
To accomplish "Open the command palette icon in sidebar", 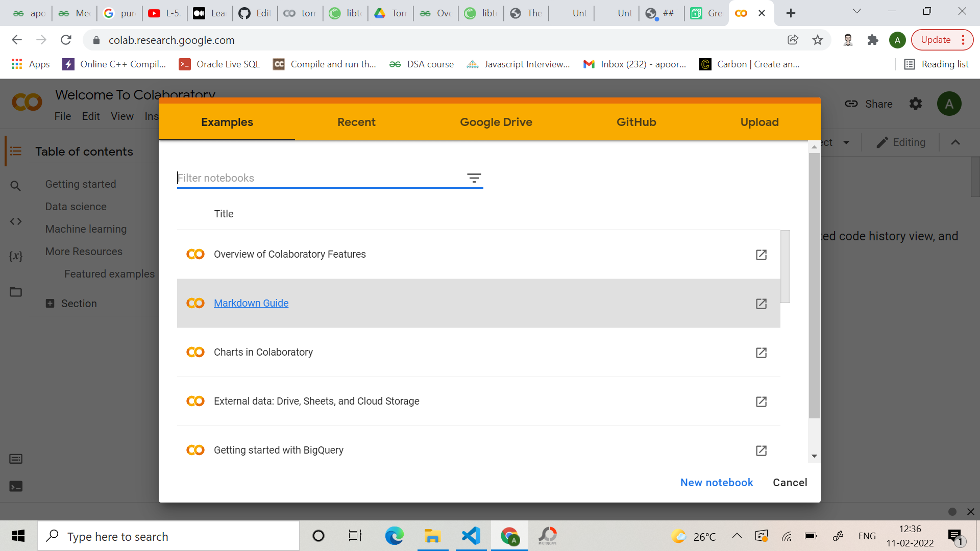I will point(16,459).
